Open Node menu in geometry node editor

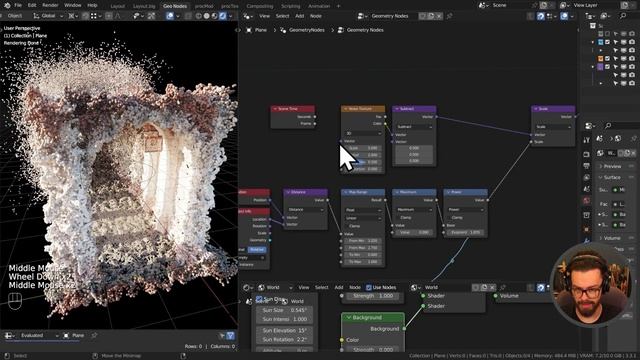pos(316,16)
